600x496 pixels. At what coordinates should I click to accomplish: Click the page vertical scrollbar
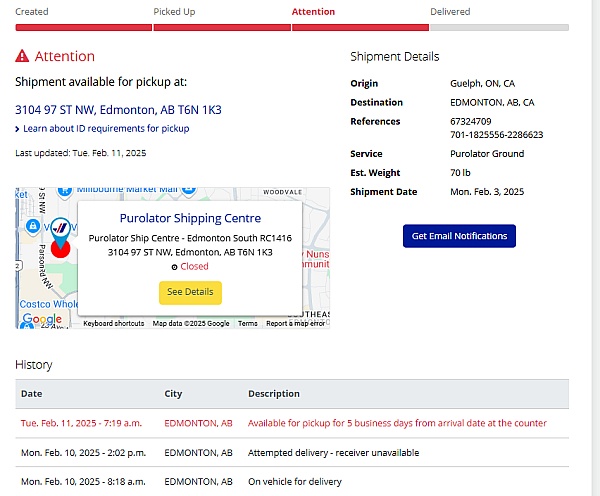[596, 248]
